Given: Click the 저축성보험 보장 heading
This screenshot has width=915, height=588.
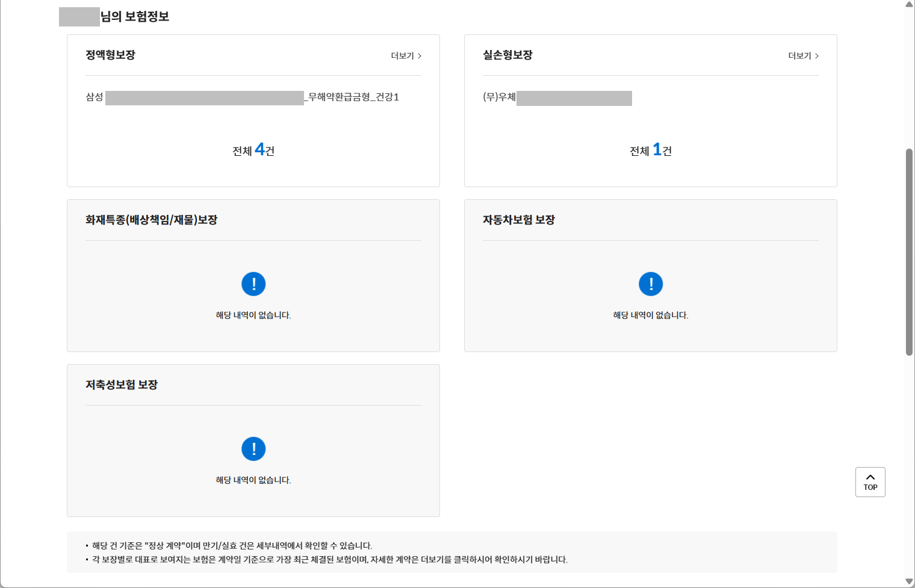Looking at the screenshot, I should click(121, 385).
